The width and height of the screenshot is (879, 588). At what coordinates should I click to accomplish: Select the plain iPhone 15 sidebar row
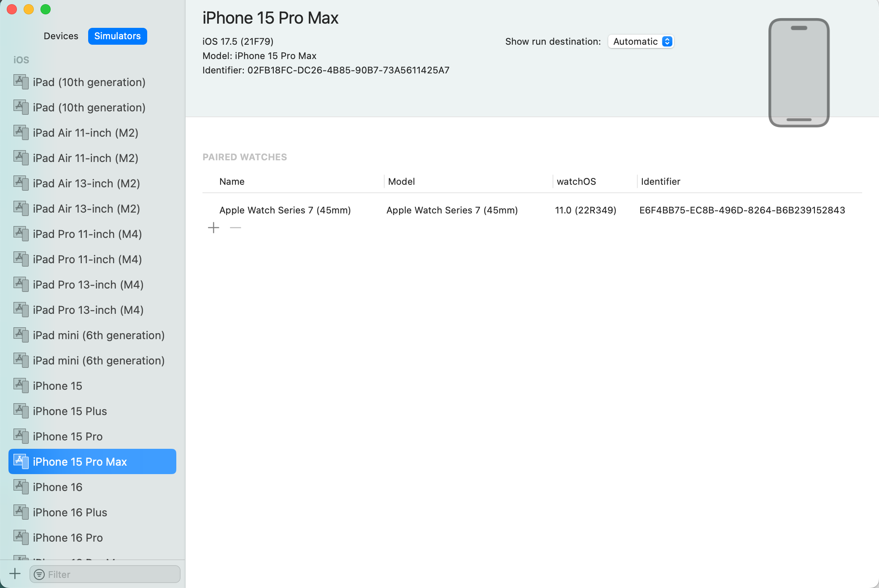click(x=92, y=386)
